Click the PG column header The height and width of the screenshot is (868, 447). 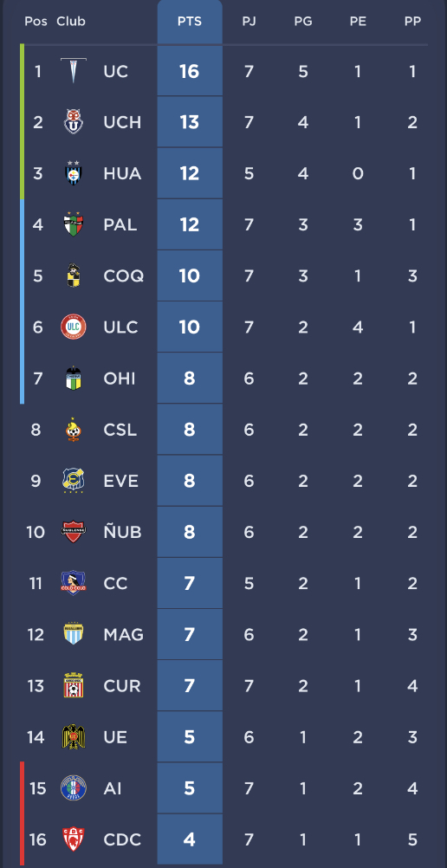tap(303, 22)
